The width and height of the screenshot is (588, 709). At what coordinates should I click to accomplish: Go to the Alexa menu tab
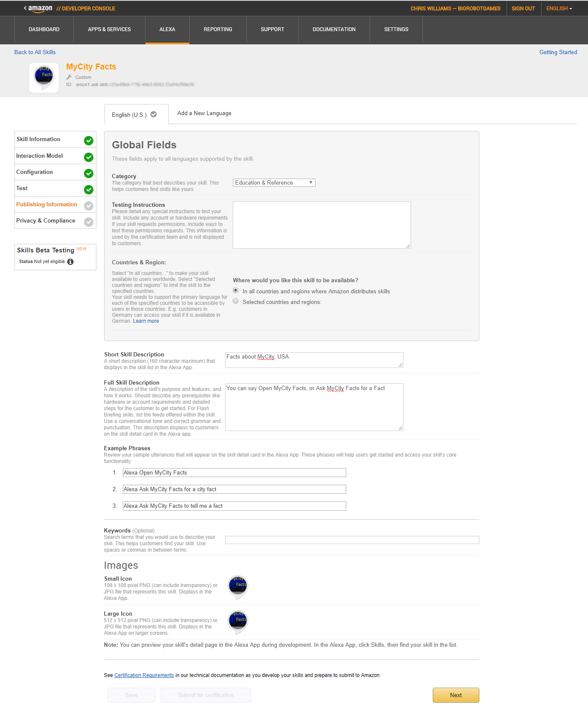click(167, 29)
